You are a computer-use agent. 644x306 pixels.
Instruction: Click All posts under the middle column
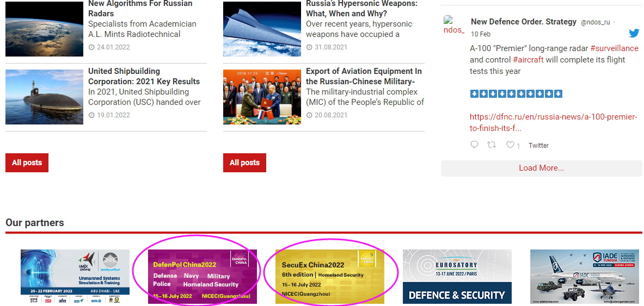click(x=244, y=163)
